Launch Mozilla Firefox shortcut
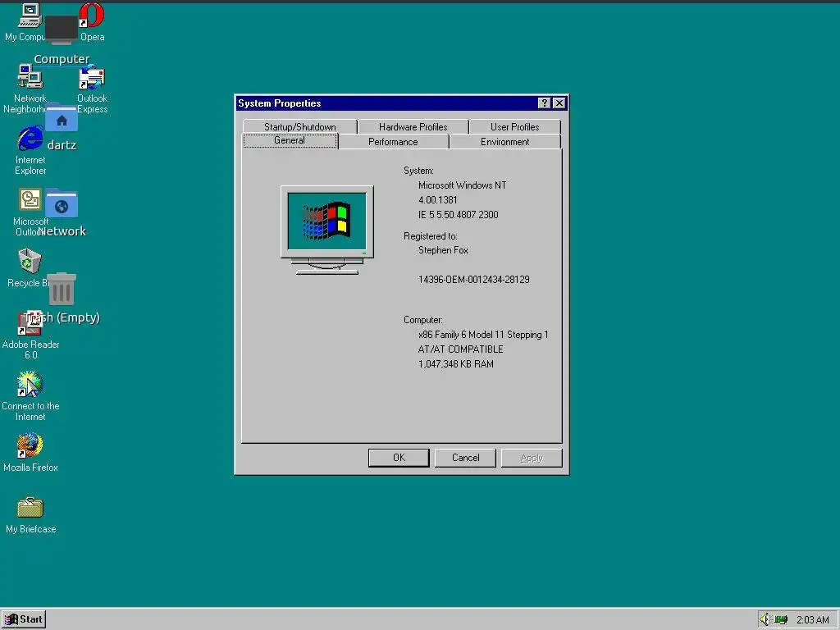This screenshot has height=630, width=840. (x=30, y=446)
